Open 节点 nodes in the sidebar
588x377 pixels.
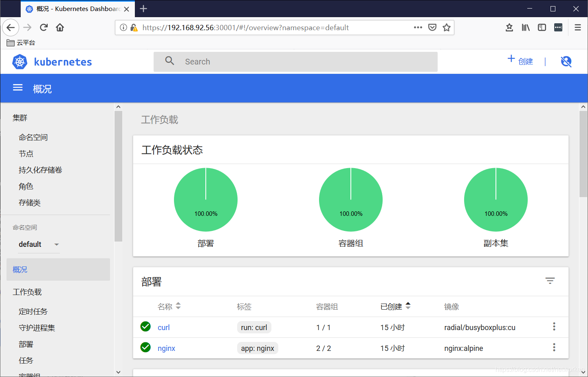point(26,154)
